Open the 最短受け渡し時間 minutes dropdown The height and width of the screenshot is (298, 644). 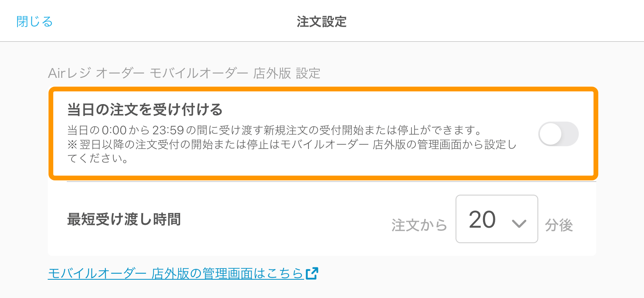coord(497,219)
